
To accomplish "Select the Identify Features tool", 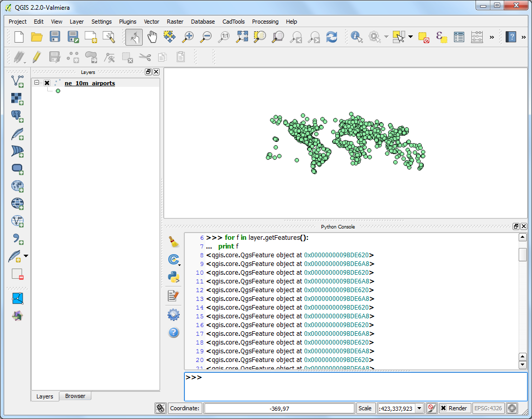I will pos(356,36).
